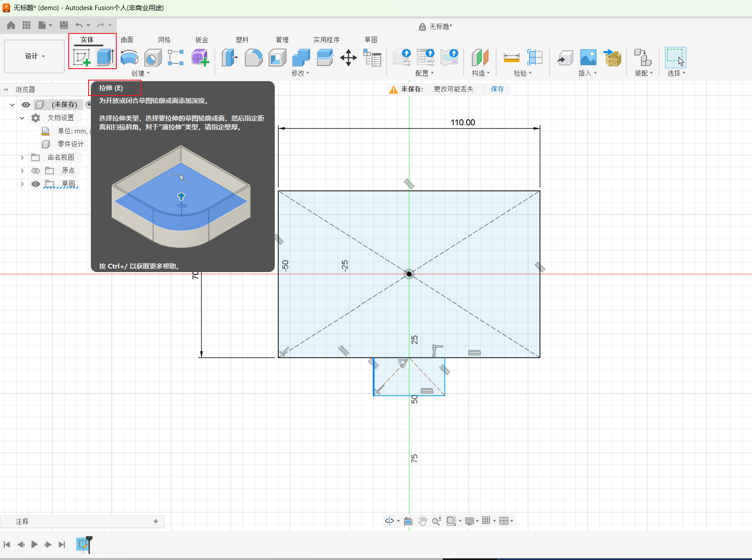
Task: Jump to timeline end
Action: coord(62,545)
